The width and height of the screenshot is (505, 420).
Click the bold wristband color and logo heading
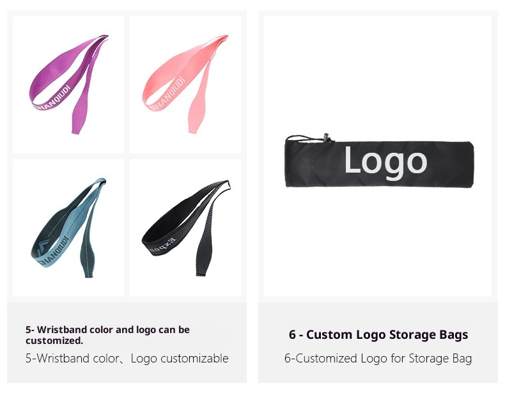[107, 335]
